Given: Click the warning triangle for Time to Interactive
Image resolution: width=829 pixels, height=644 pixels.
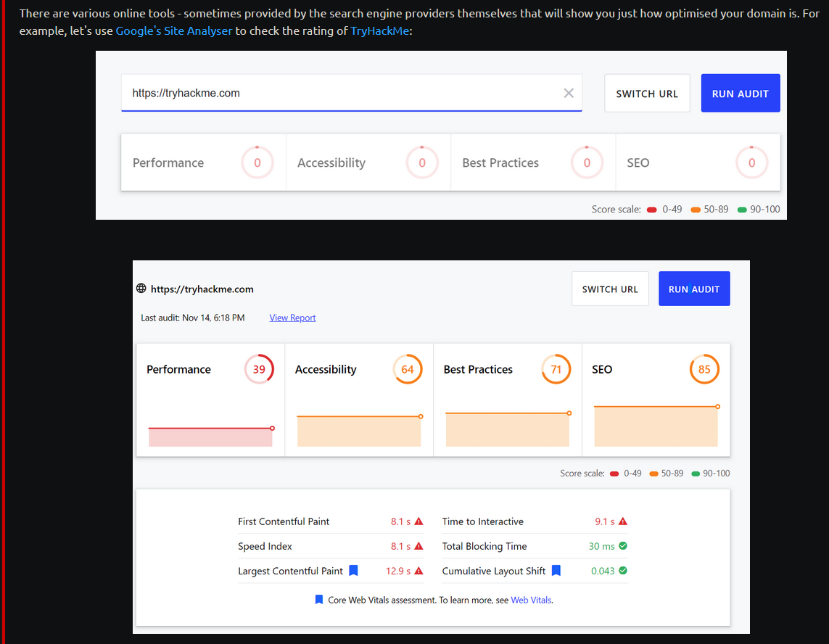Looking at the screenshot, I should point(623,521).
